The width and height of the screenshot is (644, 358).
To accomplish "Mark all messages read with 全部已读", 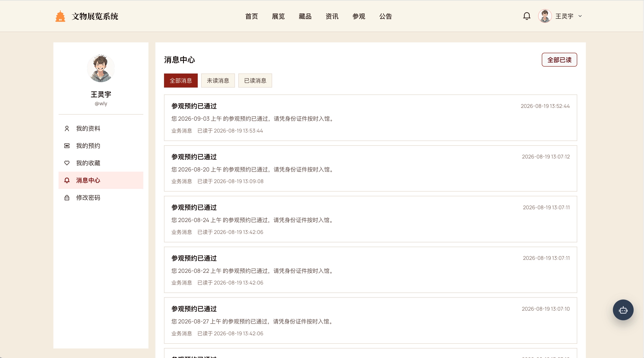I will tap(559, 60).
